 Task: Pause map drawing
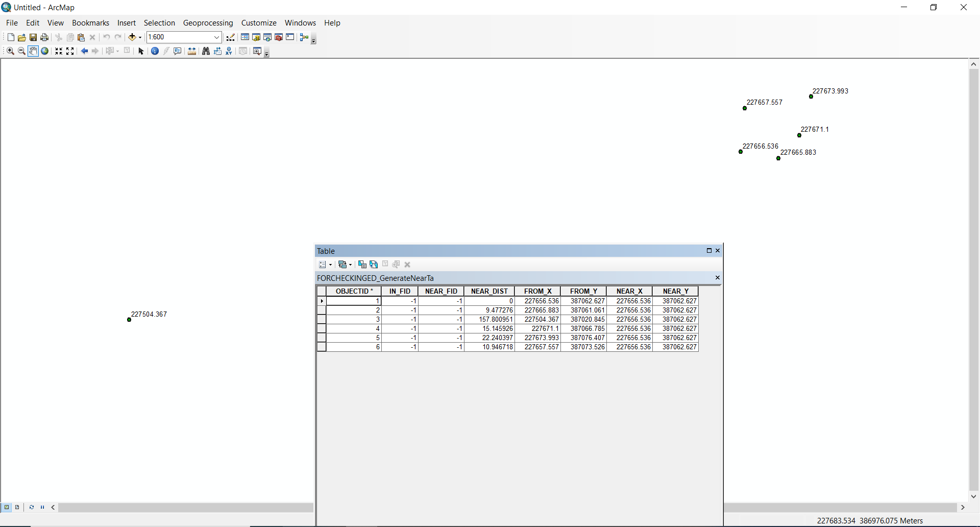[42, 508]
